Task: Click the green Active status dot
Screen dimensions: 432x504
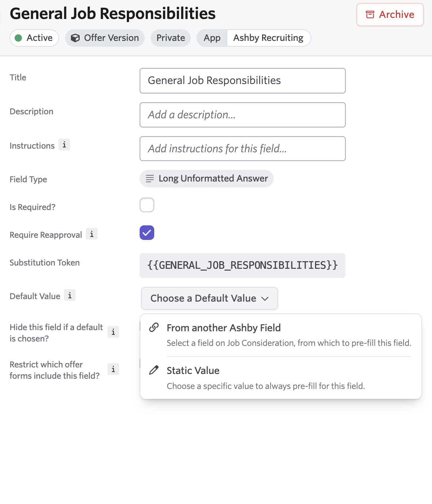Action: pos(18,38)
